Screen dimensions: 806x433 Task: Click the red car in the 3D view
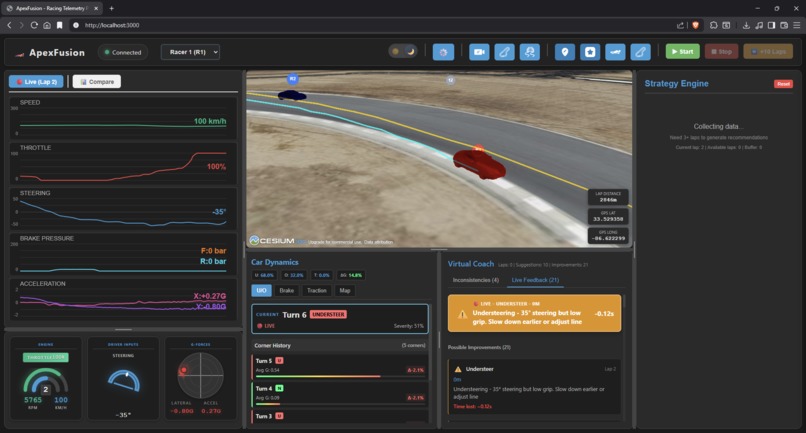point(479,163)
